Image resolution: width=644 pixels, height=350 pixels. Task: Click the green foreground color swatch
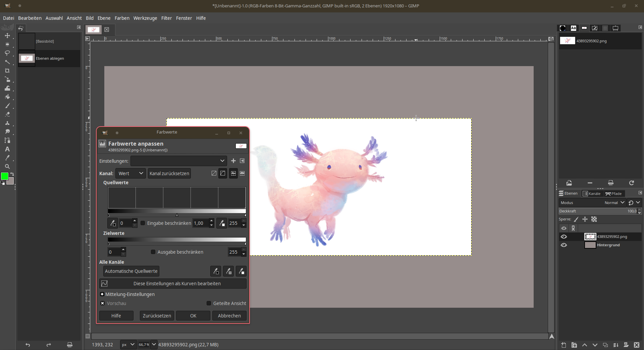pos(4,176)
